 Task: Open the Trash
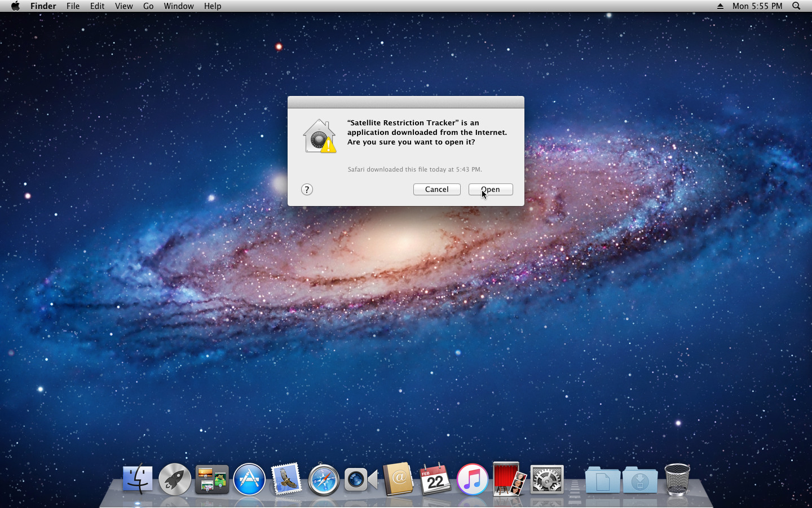click(676, 479)
